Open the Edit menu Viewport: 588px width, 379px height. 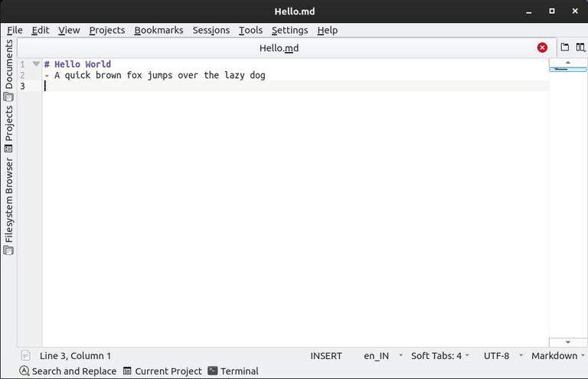point(40,30)
